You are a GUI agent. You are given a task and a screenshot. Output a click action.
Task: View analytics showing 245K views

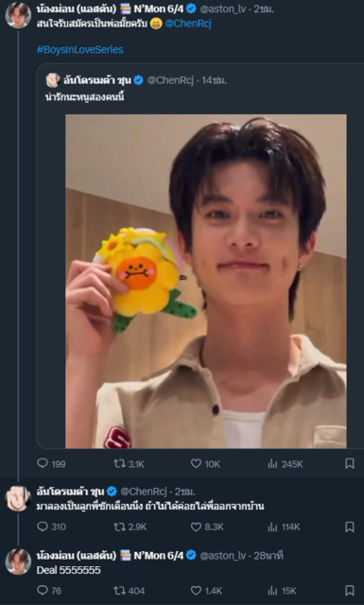tap(286, 464)
